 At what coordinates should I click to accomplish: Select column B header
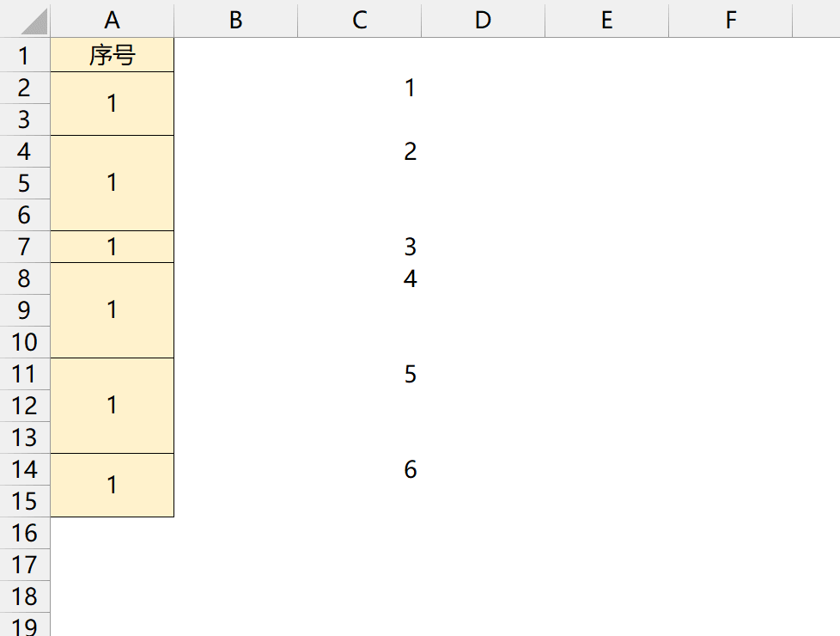(x=235, y=21)
